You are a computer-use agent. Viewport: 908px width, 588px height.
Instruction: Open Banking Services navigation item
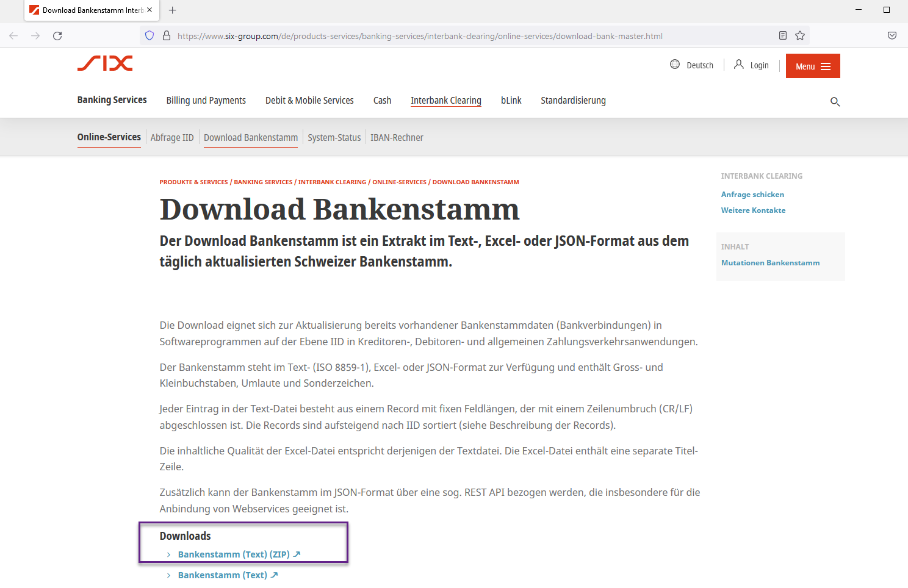pyautogui.click(x=112, y=100)
